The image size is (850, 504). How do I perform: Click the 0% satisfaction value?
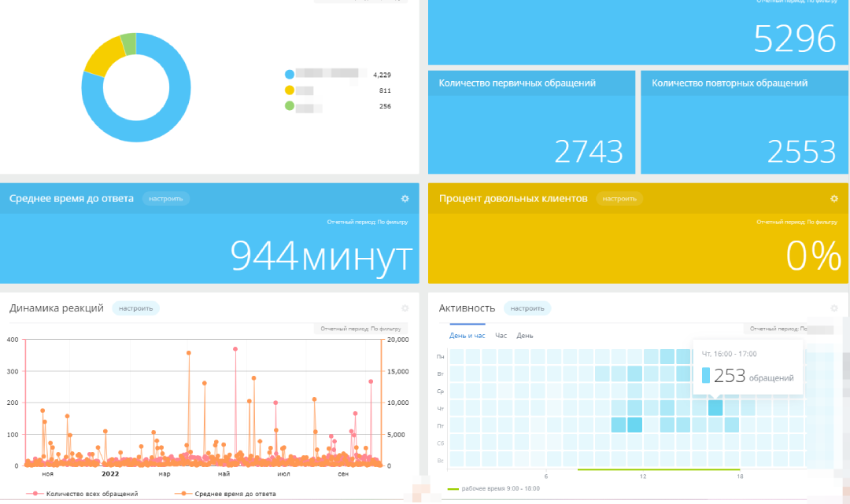[814, 256]
